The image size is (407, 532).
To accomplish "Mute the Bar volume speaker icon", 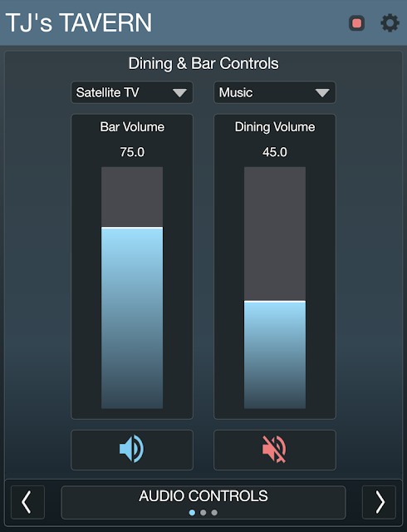I will pos(132,450).
